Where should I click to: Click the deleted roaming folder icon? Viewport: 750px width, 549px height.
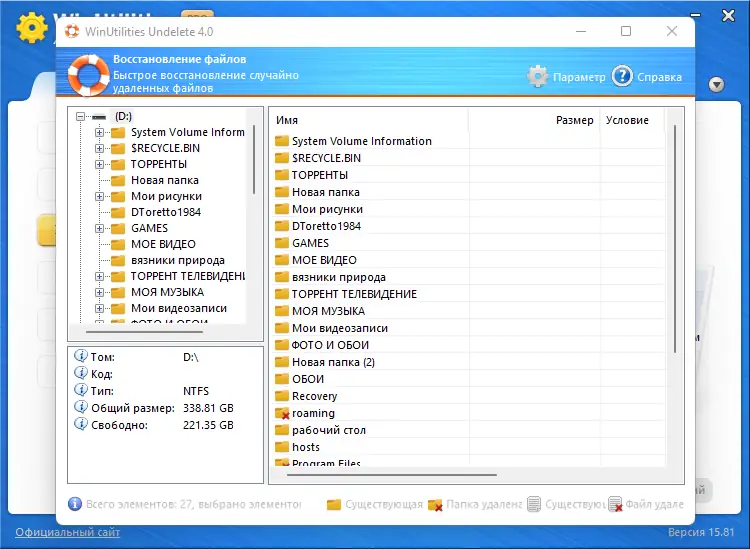282,413
